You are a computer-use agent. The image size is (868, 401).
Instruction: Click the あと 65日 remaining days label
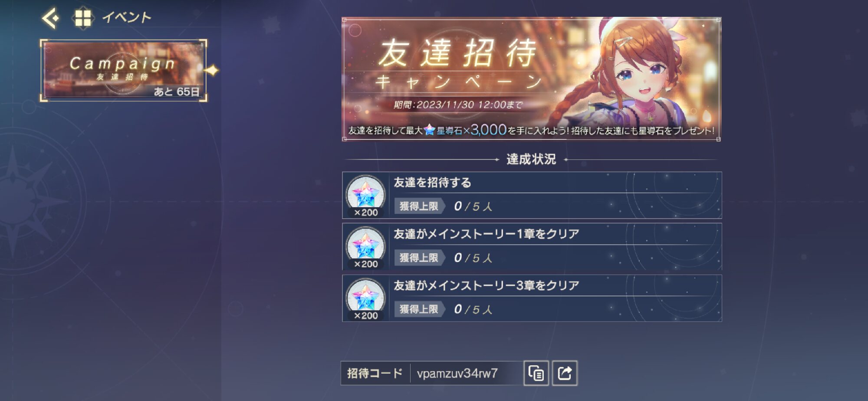pos(177,92)
